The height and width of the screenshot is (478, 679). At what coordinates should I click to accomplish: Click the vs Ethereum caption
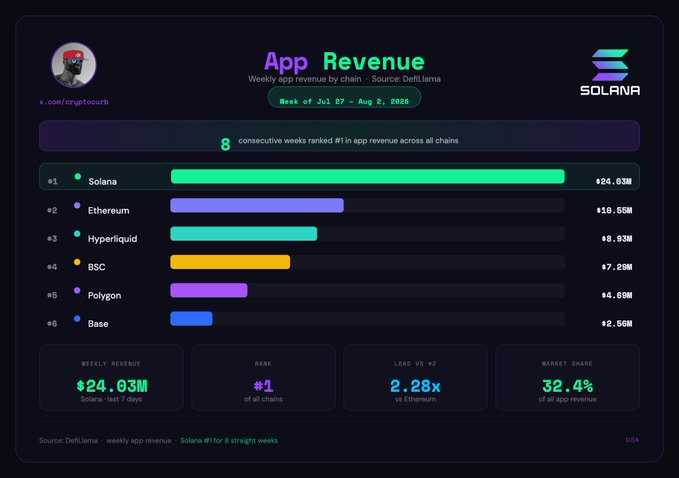pyautogui.click(x=415, y=399)
